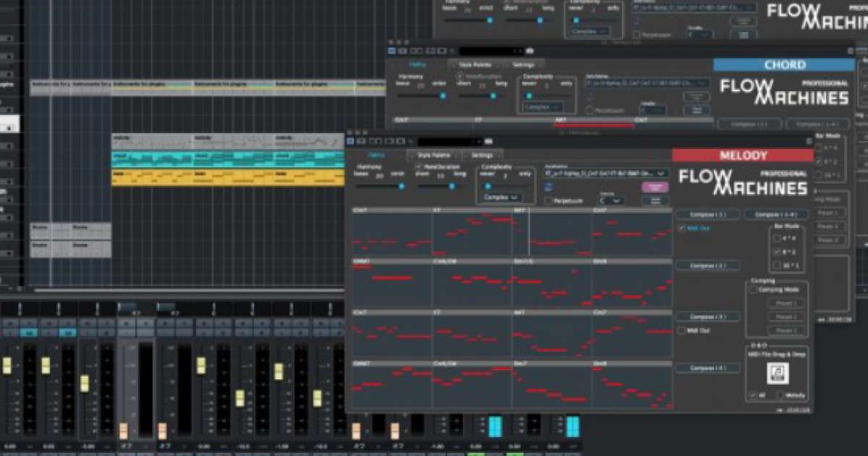Click the camera icon in Melody window toolbar
The image size is (868, 456).
tap(488, 141)
